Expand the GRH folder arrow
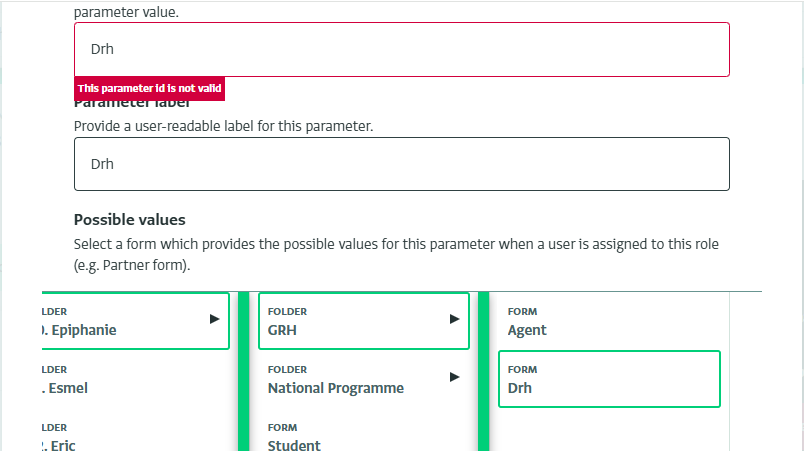Image resolution: width=804 pixels, height=451 pixels. pos(454,319)
